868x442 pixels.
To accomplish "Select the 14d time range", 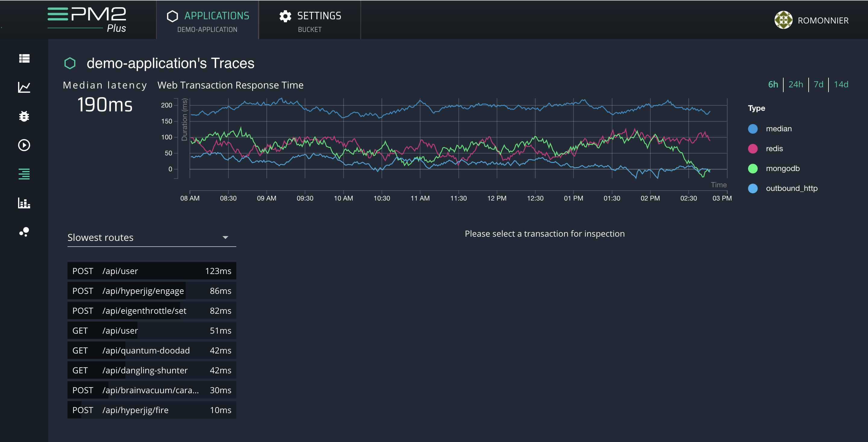I will 841,85.
